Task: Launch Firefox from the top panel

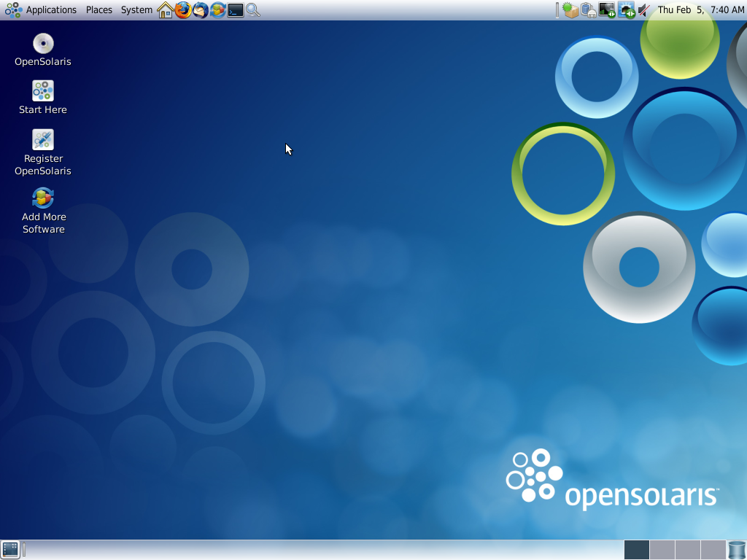Action: [x=183, y=10]
